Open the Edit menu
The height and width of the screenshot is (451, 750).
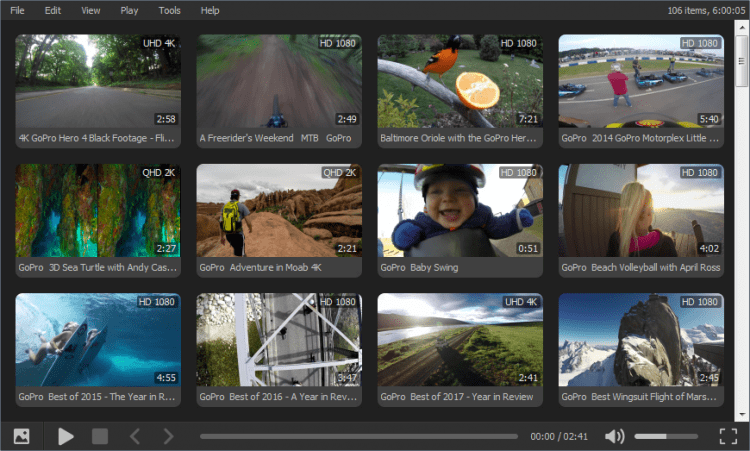pos(53,10)
